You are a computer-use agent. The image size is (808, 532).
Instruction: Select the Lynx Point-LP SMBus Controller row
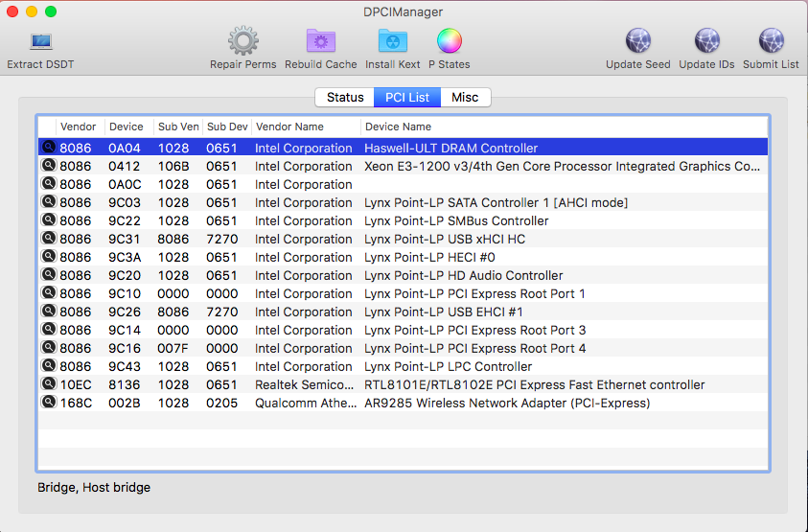pyautogui.click(x=456, y=220)
